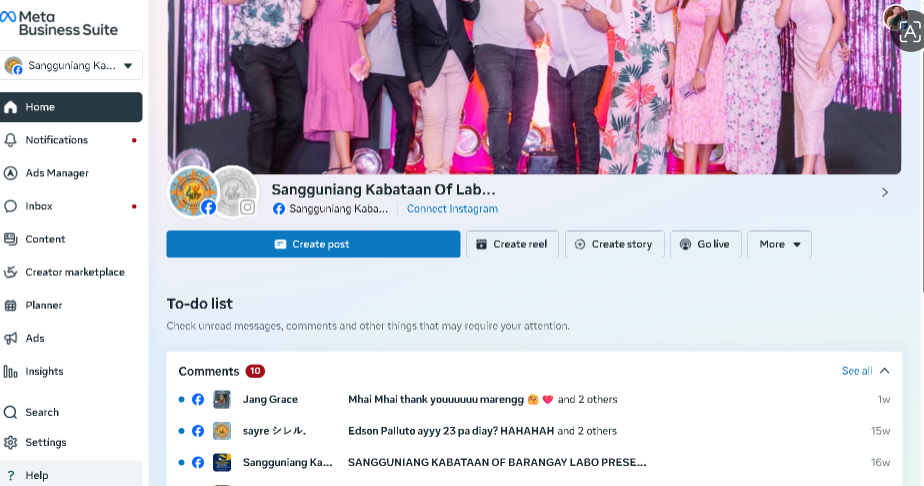Click the Inbox chat bubble icon
This screenshot has height=486, width=924.
(11, 206)
